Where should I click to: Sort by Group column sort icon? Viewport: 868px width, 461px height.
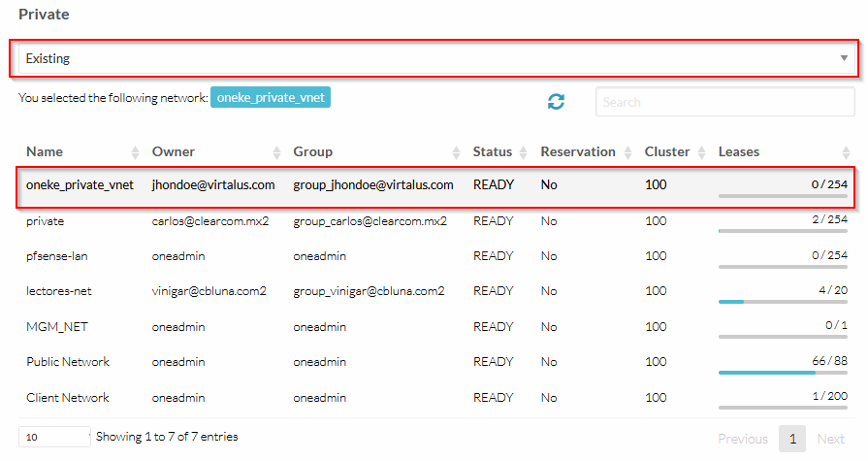coord(456,152)
